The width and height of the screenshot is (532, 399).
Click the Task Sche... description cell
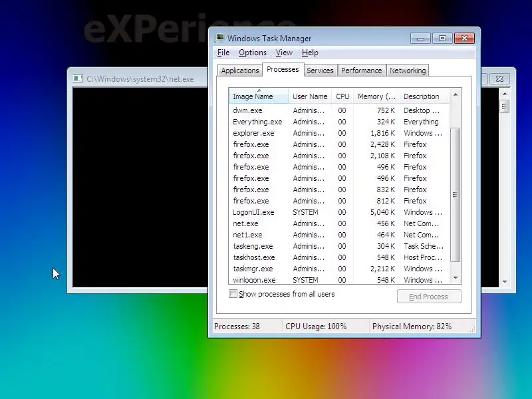[x=424, y=246]
